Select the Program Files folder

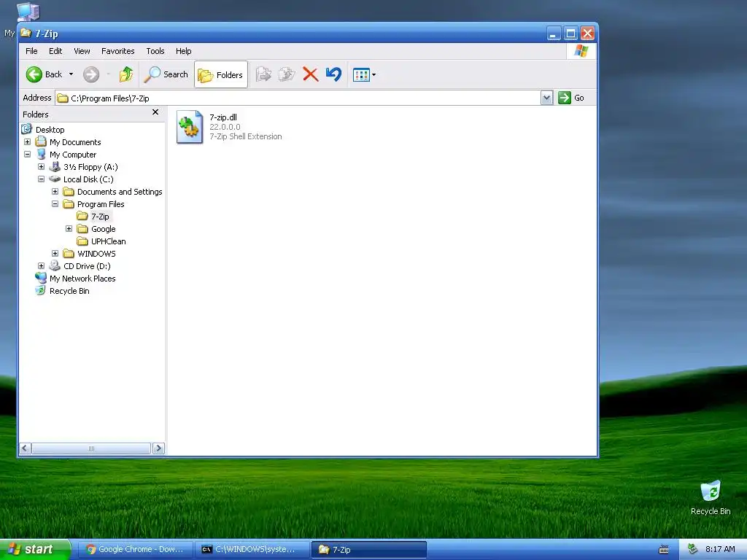coord(101,204)
